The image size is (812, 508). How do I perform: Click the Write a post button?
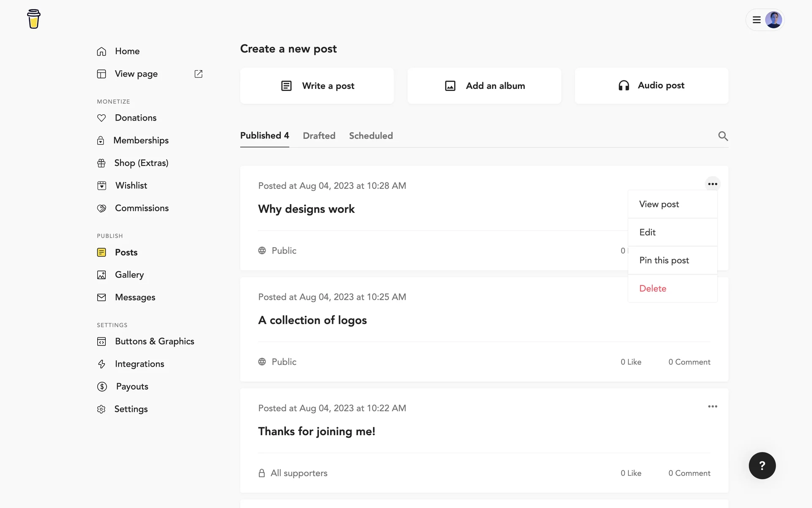tap(317, 86)
